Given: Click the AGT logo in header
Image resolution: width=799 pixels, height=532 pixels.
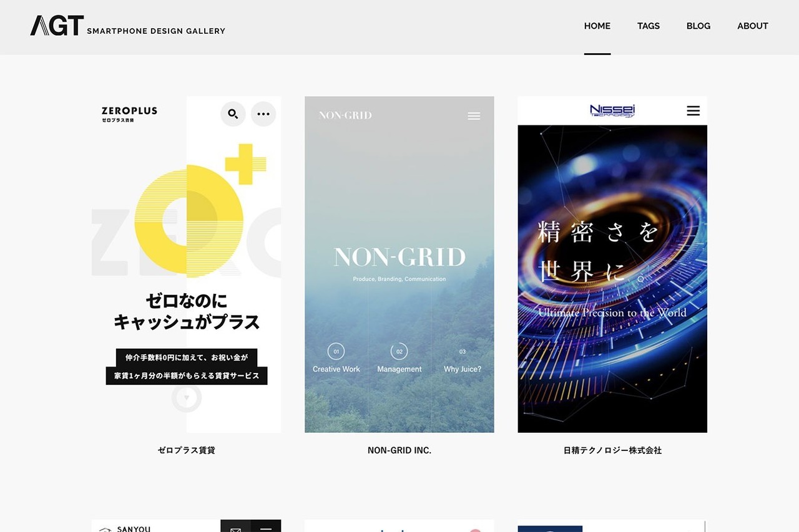Looking at the screenshot, I should (57, 26).
